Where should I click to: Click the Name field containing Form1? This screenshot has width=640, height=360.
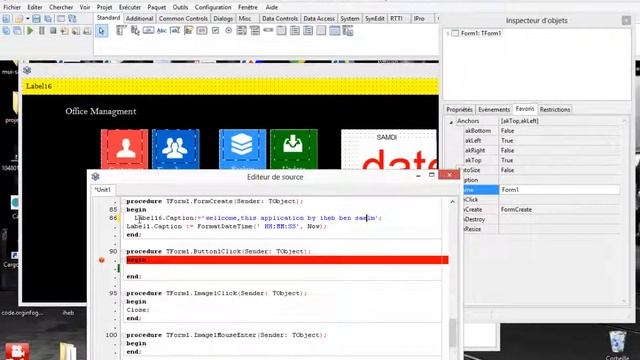pos(560,190)
